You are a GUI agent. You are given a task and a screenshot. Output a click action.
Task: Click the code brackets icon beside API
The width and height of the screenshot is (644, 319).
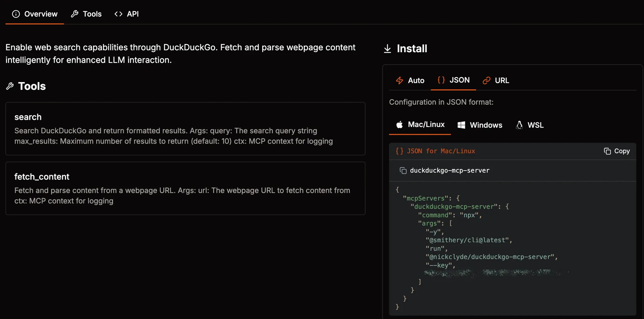point(118,14)
